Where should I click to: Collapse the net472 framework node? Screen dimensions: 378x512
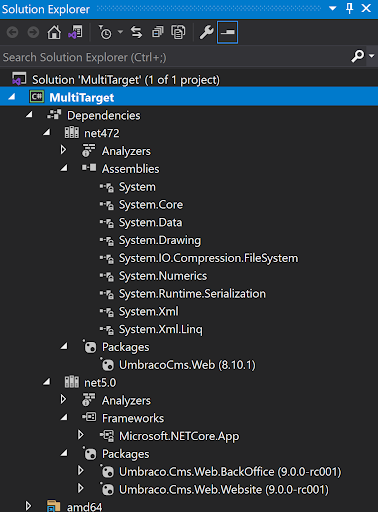[47, 133]
